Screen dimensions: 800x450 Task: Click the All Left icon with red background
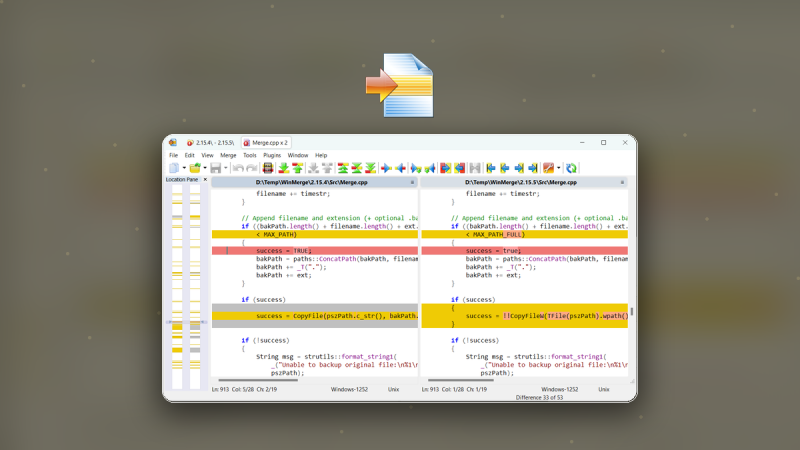pyautogui.click(x=459, y=168)
